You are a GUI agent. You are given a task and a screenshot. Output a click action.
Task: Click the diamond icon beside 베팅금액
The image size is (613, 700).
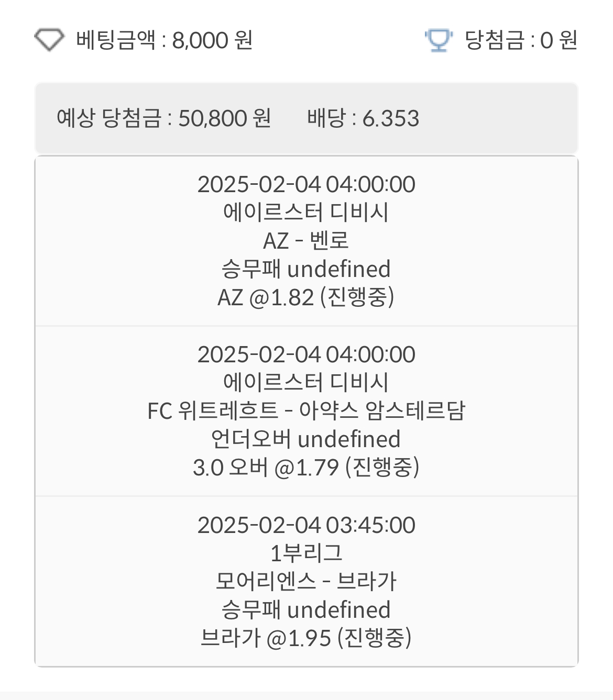click(x=49, y=40)
